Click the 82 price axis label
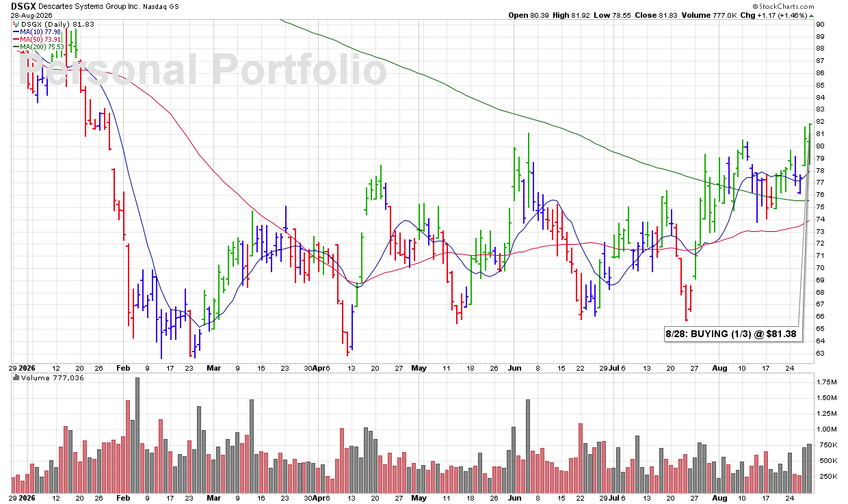The height and width of the screenshot is (504, 848). (x=821, y=122)
